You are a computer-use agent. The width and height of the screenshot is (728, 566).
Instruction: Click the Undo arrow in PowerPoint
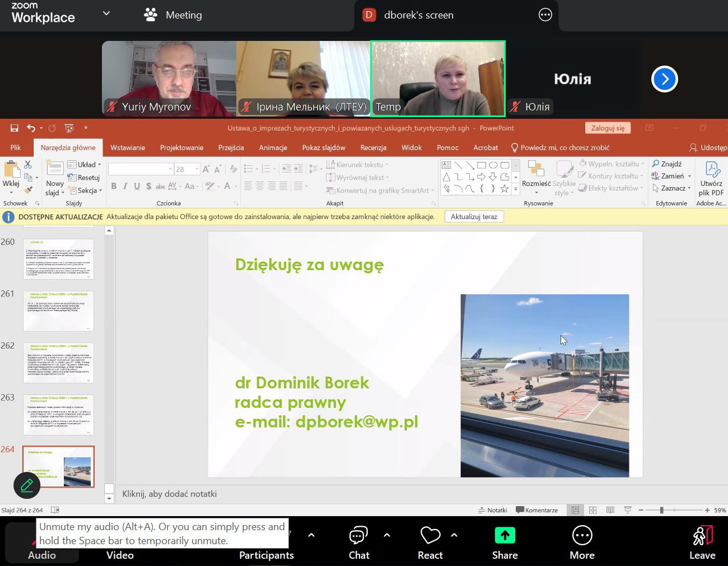31,128
